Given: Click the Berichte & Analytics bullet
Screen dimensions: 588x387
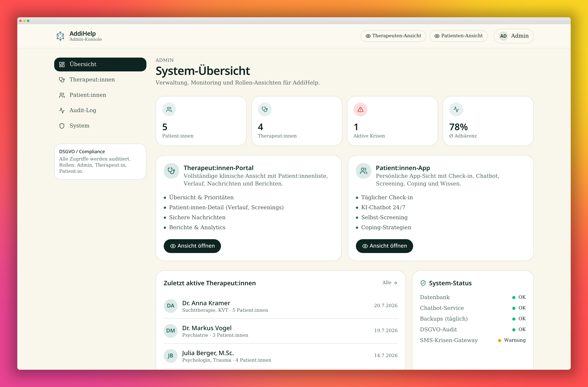Looking at the screenshot, I should click(x=197, y=227).
